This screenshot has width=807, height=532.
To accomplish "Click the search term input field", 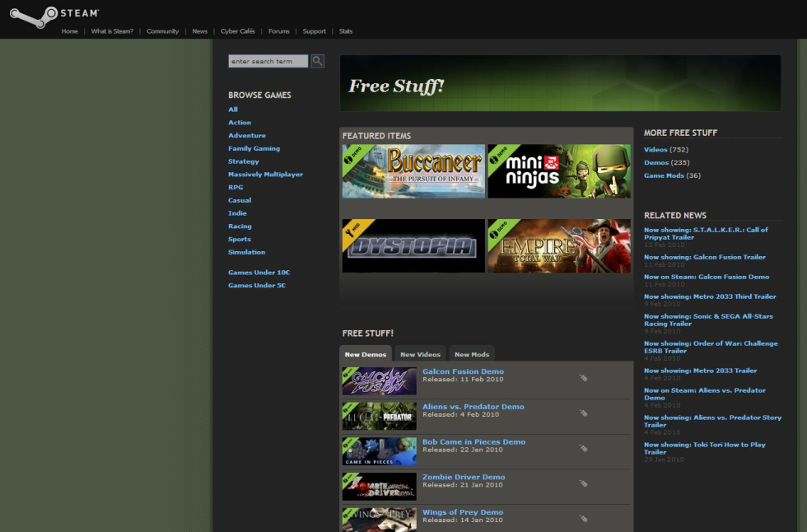I will tap(268, 62).
